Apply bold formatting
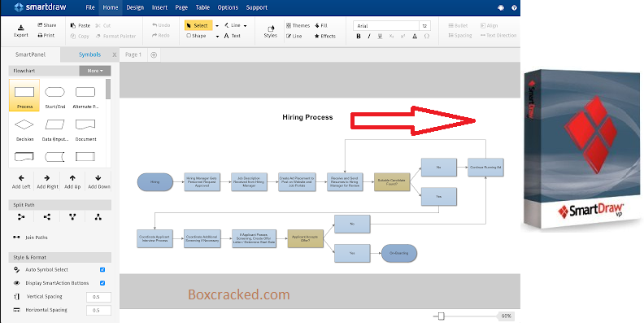This screenshot has width=644, height=327. (359, 36)
